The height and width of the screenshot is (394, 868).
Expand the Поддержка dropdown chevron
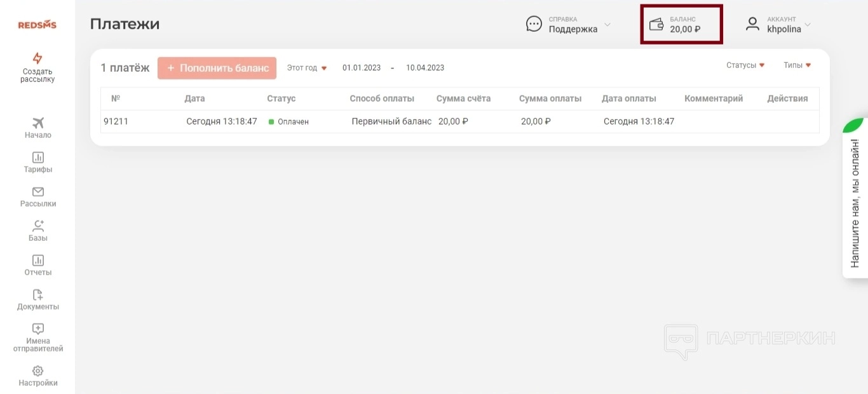pyautogui.click(x=607, y=25)
